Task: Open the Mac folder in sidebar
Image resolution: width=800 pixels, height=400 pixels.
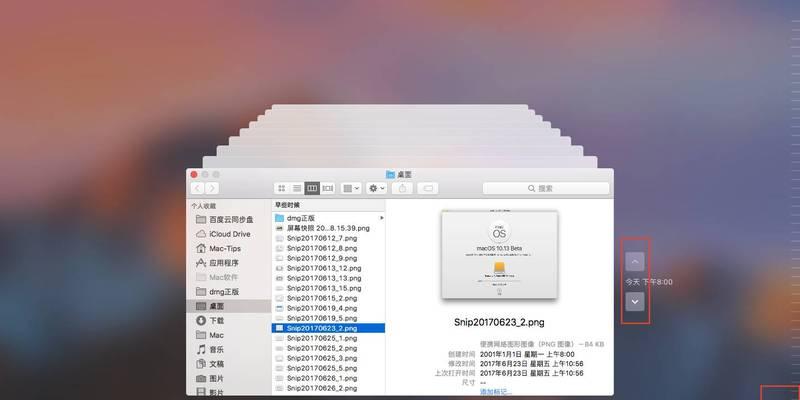Action: click(229, 335)
